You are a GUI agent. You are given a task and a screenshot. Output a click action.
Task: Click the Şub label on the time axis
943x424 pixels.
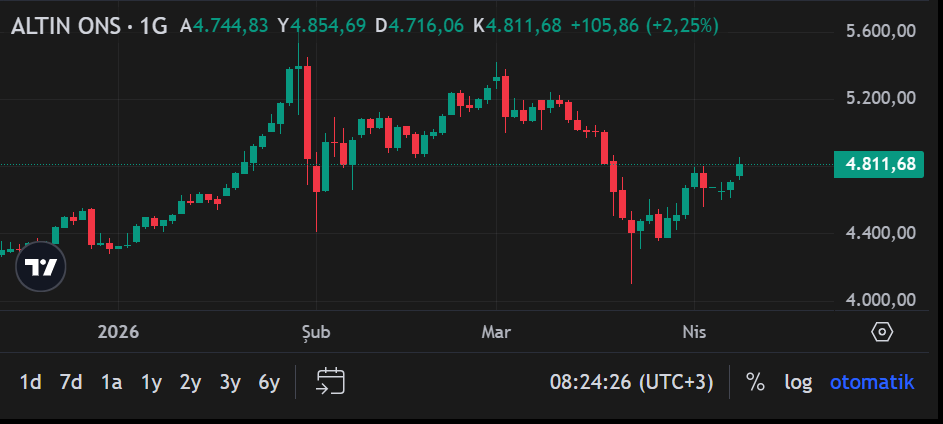click(315, 331)
